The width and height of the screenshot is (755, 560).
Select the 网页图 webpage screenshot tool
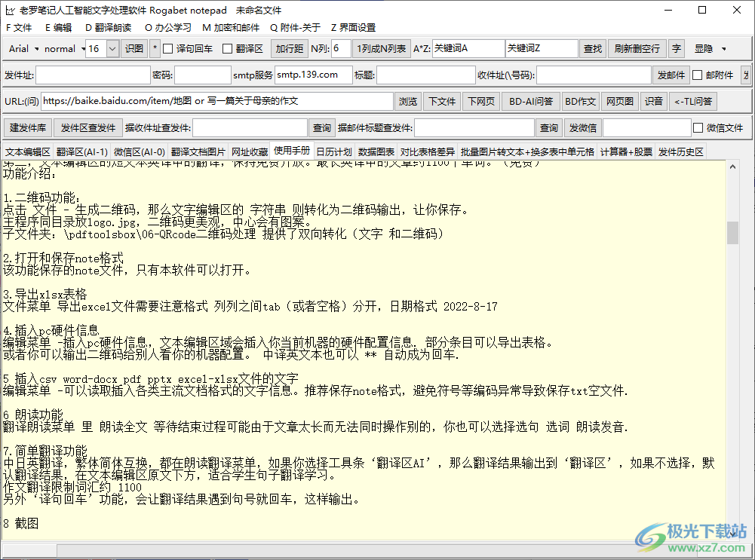pos(619,100)
